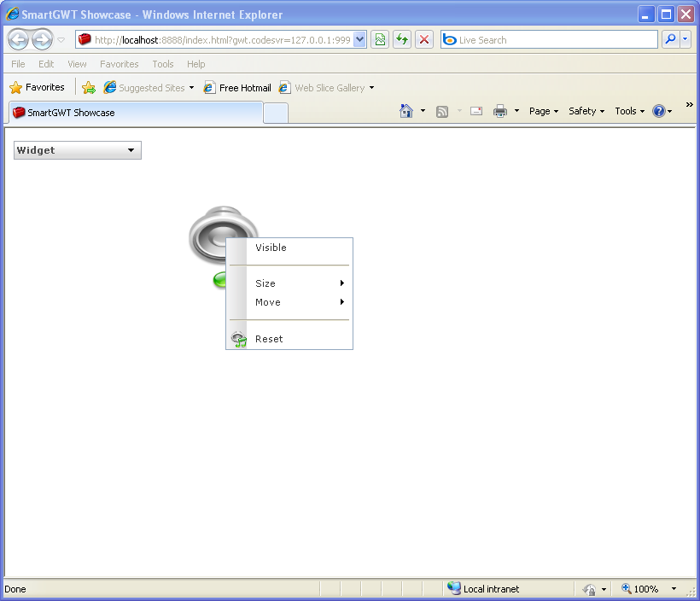Click the Done status text

click(x=15, y=589)
